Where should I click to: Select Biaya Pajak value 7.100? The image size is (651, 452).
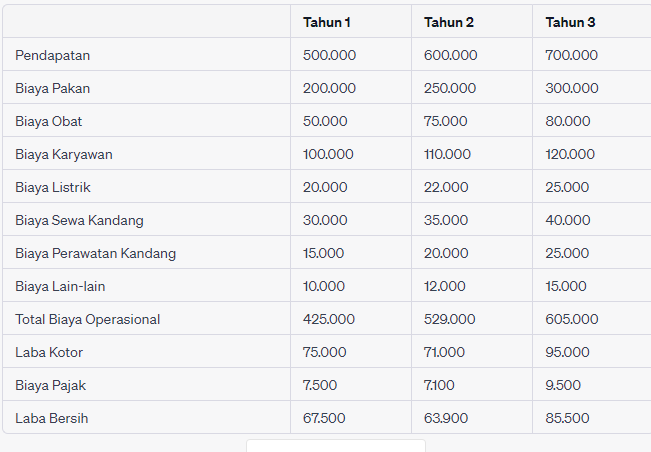pos(444,385)
